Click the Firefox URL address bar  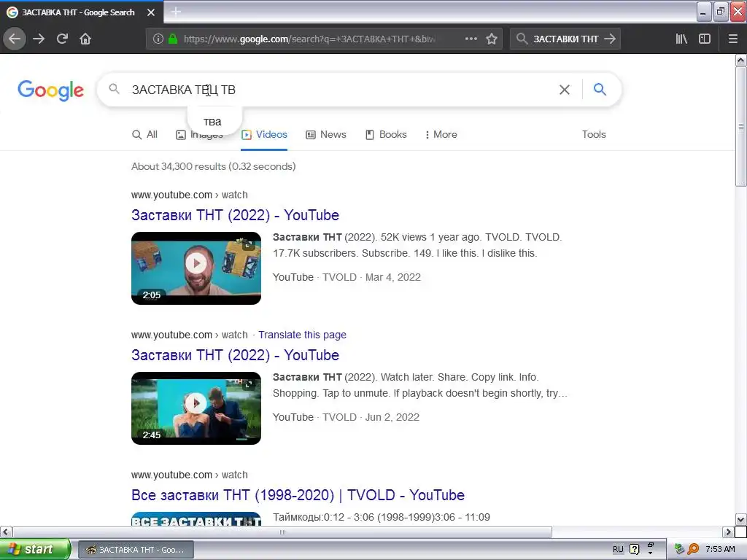[x=309, y=39]
